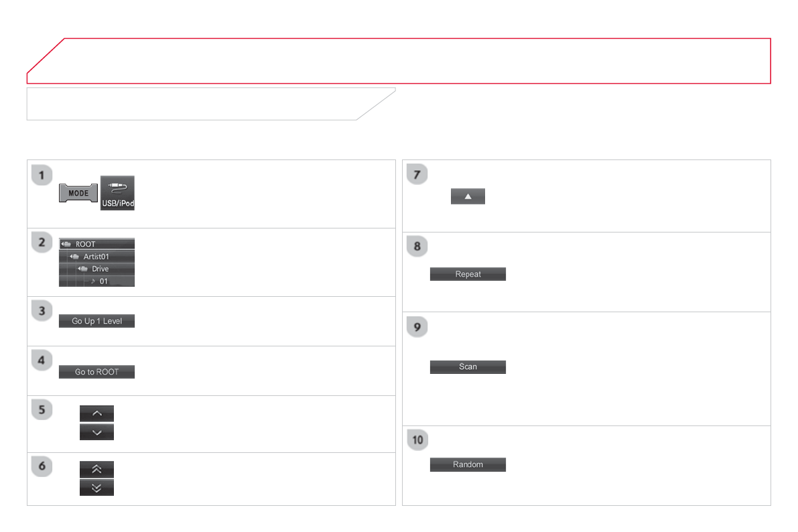Image resolution: width=798 pixels, height=532 pixels.
Task: Select the USB/iPod source icon
Action: pos(117,193)
